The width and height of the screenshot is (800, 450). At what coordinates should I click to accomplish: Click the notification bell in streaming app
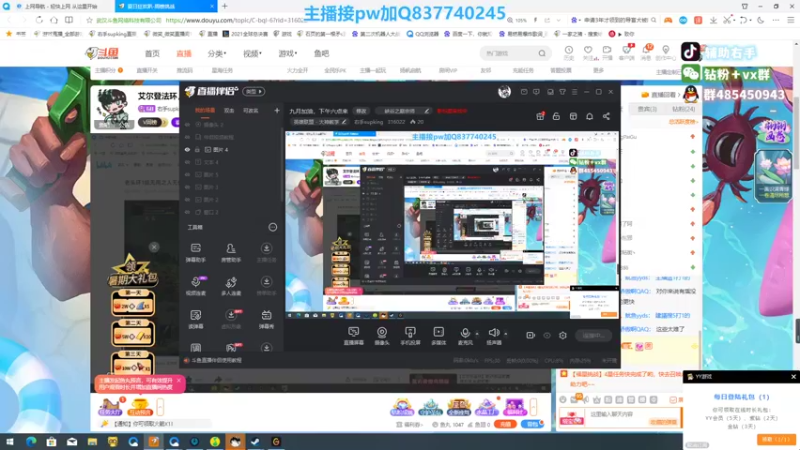[x=589, y=116]
